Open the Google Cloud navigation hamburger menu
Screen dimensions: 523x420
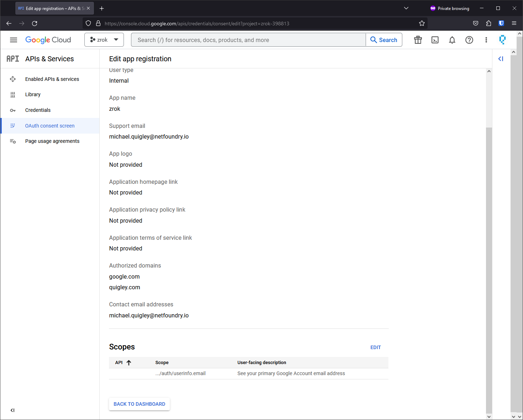coord(14,40)
